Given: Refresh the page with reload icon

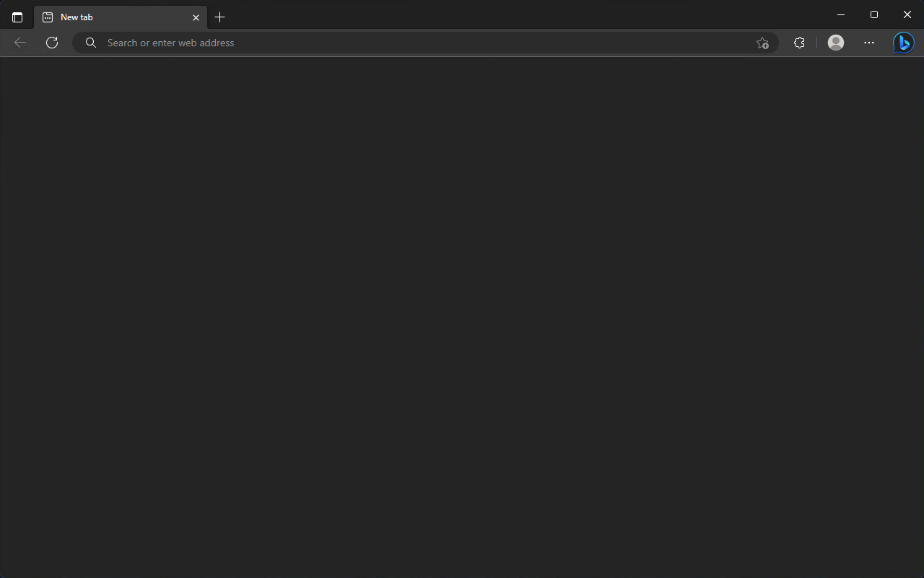Looking at the screenshot, I should click(x=52, y=43).
